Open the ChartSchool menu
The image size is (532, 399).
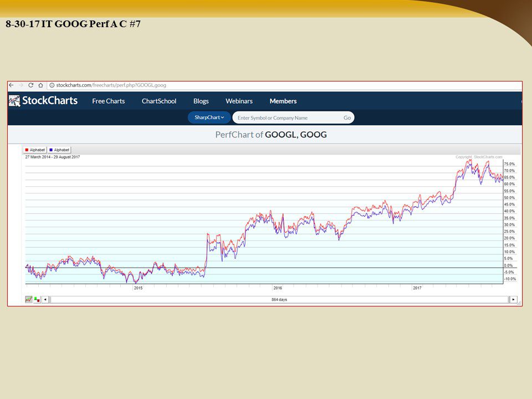[x=159, y=101]
